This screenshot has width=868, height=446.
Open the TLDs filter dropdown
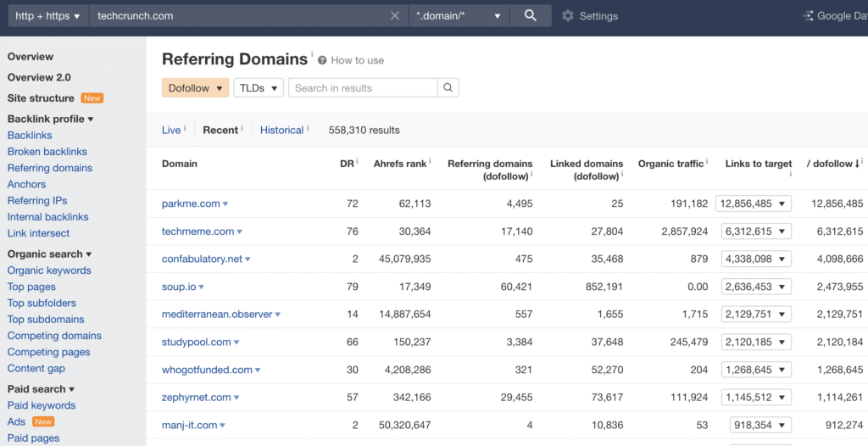[x=258, y=87]
